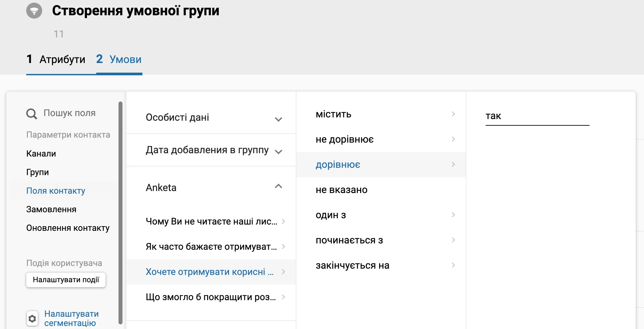The width and height of the screenshot is (644, 329).
Task: Click the Особисті дані section title
Action: tap(177, 117)
